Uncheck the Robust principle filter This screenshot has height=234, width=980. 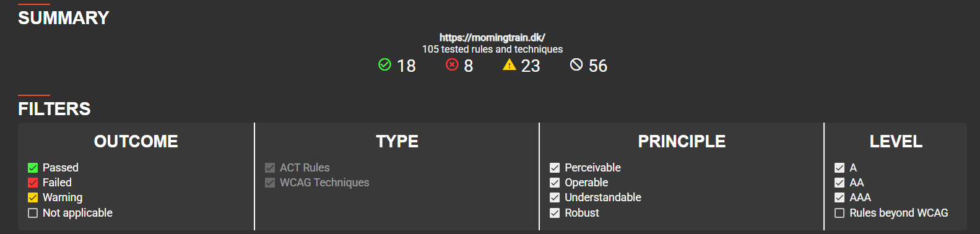point(555,213)
